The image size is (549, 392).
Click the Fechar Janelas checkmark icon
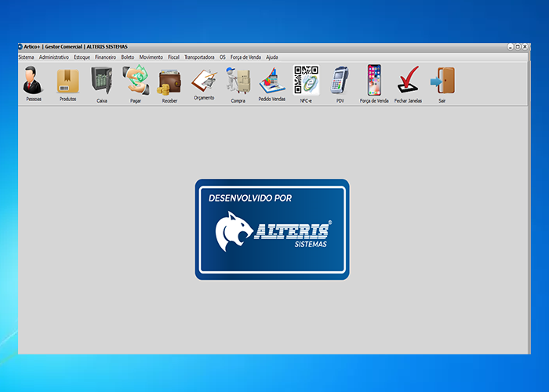[x=408, y=80]
